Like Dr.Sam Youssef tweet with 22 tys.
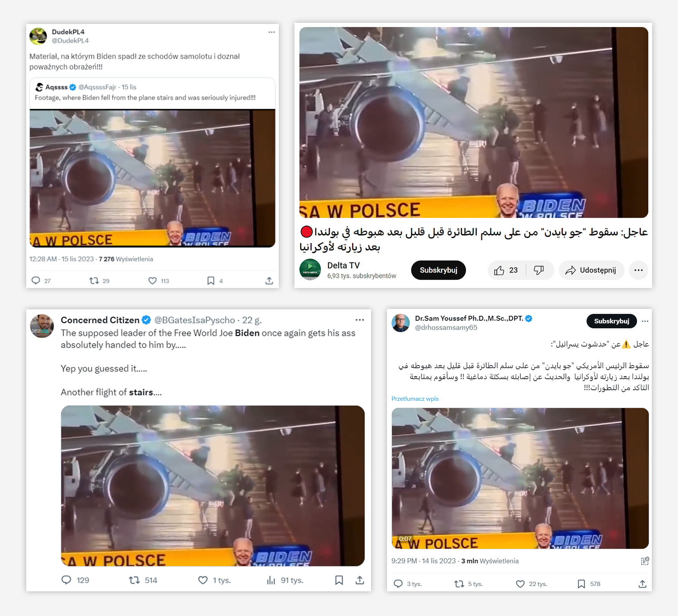This screenshot has width=678, height=616. tap(520, 584)
